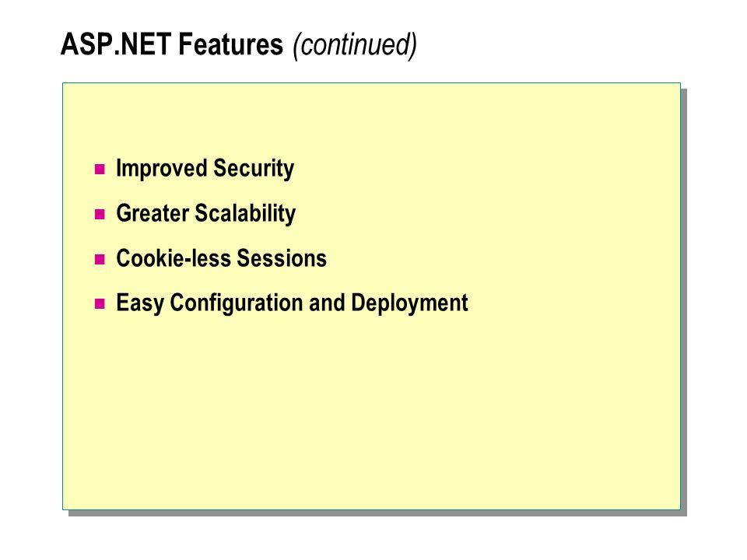Click the gray drop shadow under content box
This screenshot has height=560, width=747.
(377, 513)
